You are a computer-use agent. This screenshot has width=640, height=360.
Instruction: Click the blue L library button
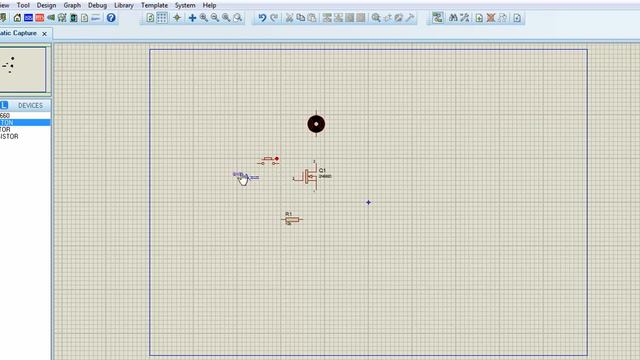[4, 105]
